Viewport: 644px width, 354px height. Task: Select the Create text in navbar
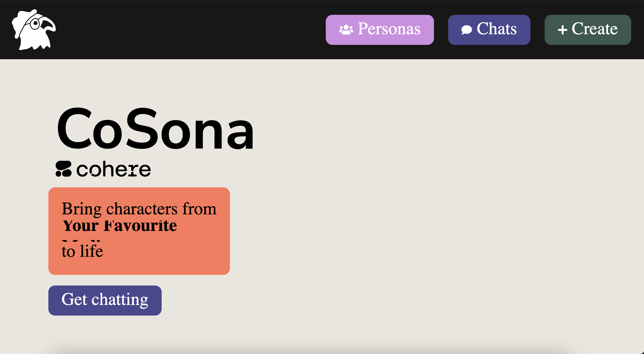click(x=595, y=29)
